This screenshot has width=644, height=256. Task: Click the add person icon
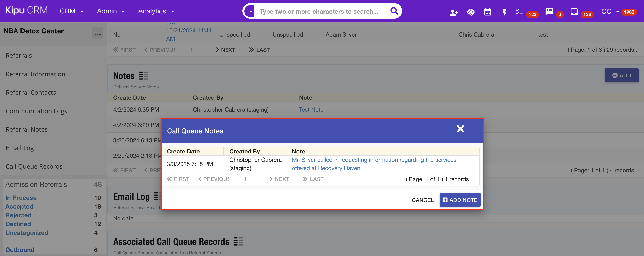click(453, 12)
